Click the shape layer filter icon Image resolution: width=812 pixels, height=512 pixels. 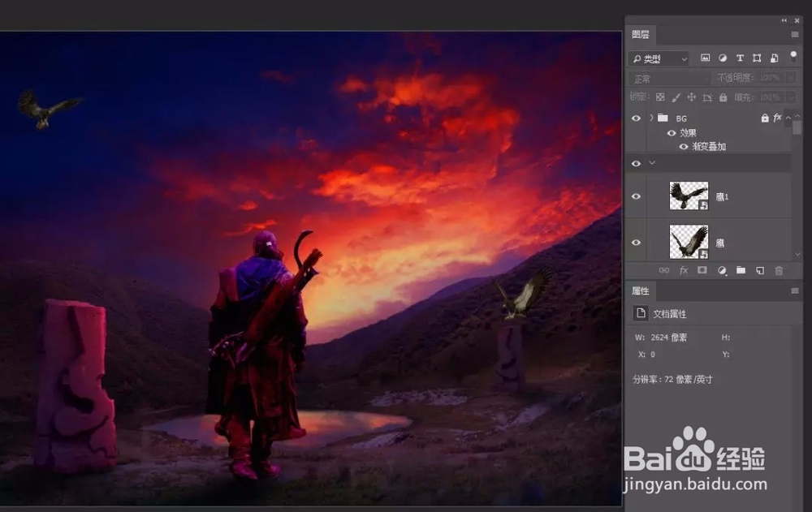(757, 58)
